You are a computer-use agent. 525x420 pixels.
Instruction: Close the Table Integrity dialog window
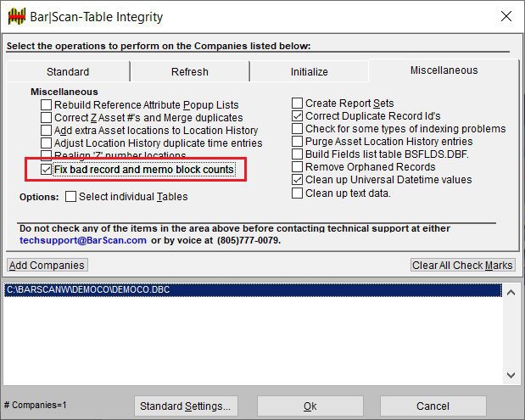click(x=505, y=16)
